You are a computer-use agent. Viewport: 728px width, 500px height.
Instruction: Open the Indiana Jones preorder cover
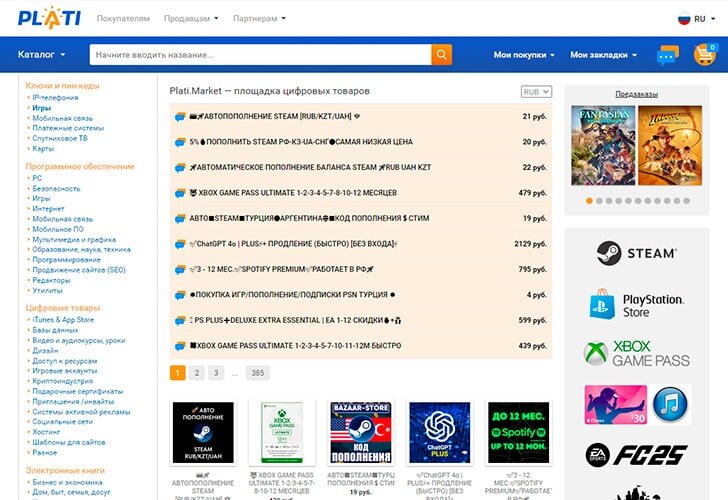670,145
